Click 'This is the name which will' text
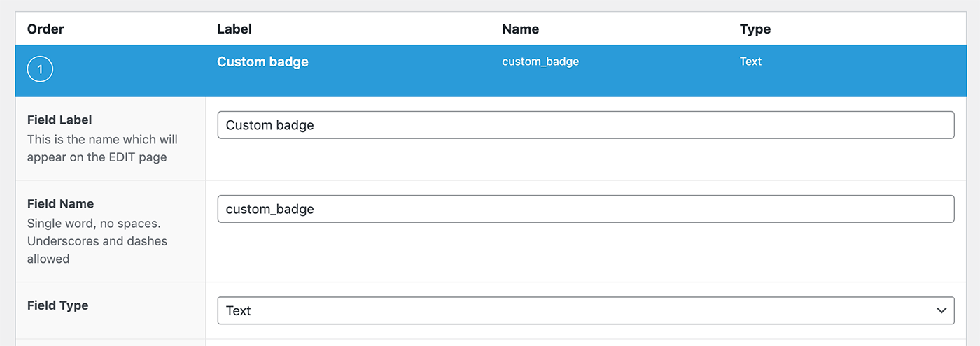This screenshot has width=980, height=346. pyautogui.click(x=102, y=139)
